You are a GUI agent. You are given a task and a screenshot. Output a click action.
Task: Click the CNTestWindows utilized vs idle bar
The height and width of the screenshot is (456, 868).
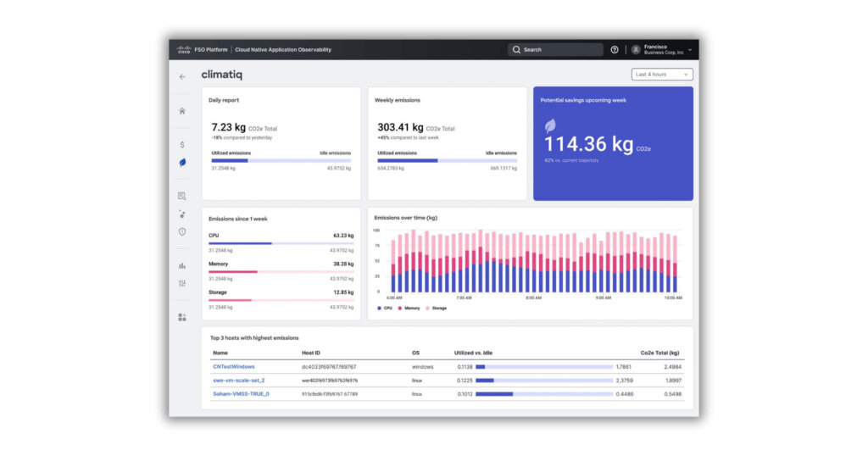[x=544, y=367]
